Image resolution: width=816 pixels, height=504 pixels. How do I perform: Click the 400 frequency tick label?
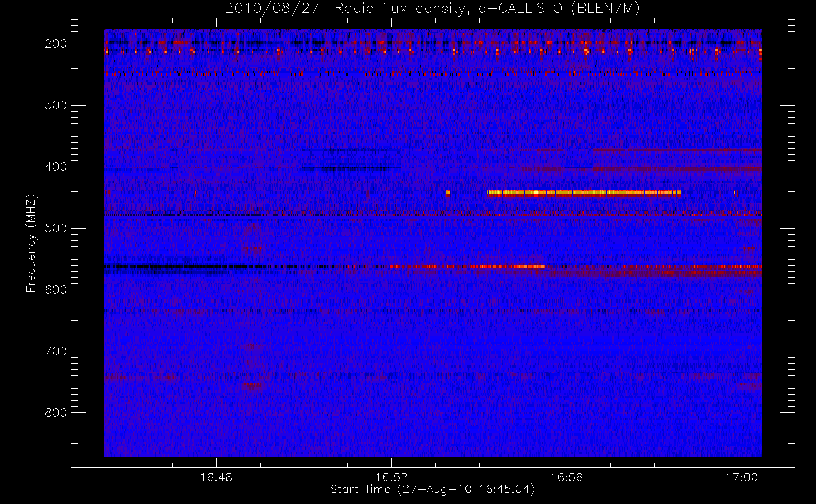pyautogui.click(x=56, y=167)
